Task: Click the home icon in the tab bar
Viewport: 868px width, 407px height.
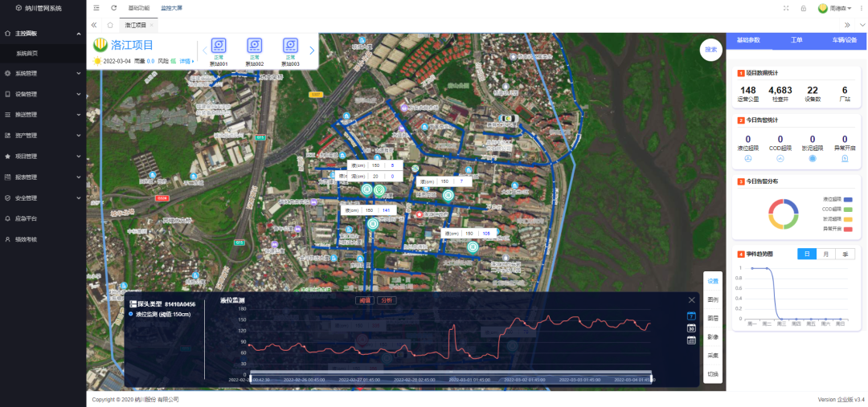Action: pyautogui.click(x=110, y=25)
